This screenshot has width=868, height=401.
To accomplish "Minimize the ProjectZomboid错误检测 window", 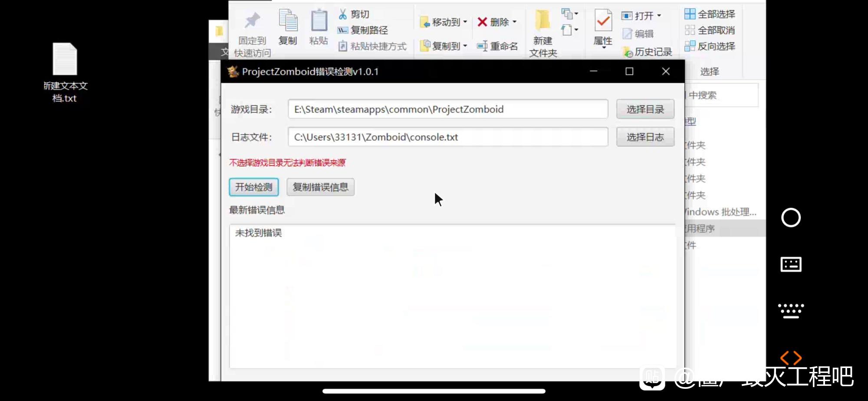I will point(594,71).
